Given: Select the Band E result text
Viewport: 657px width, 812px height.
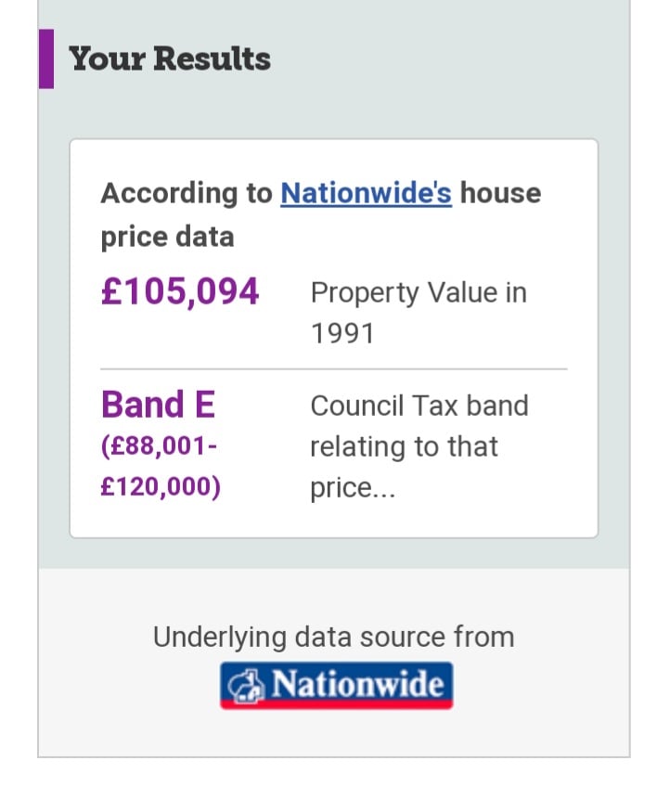Looking at the screenshot, I should 158,405.
